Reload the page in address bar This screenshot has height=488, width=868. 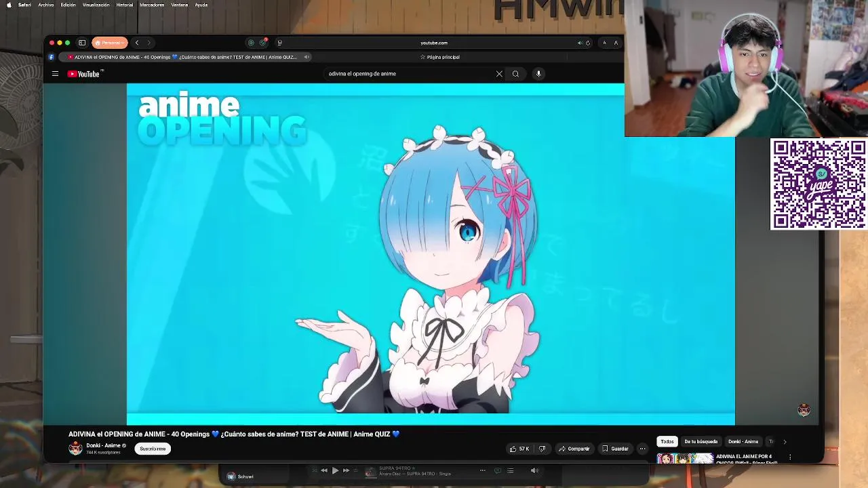click(x=588, y=43)
